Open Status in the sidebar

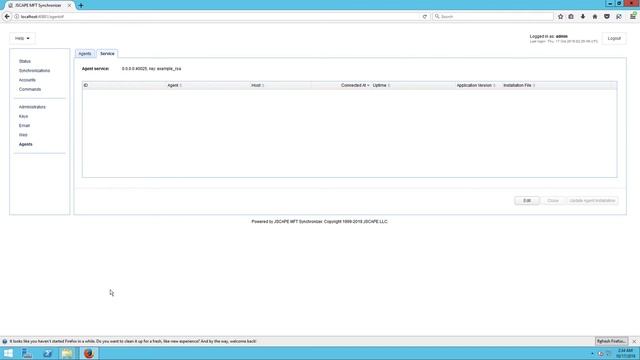(25, 61)
